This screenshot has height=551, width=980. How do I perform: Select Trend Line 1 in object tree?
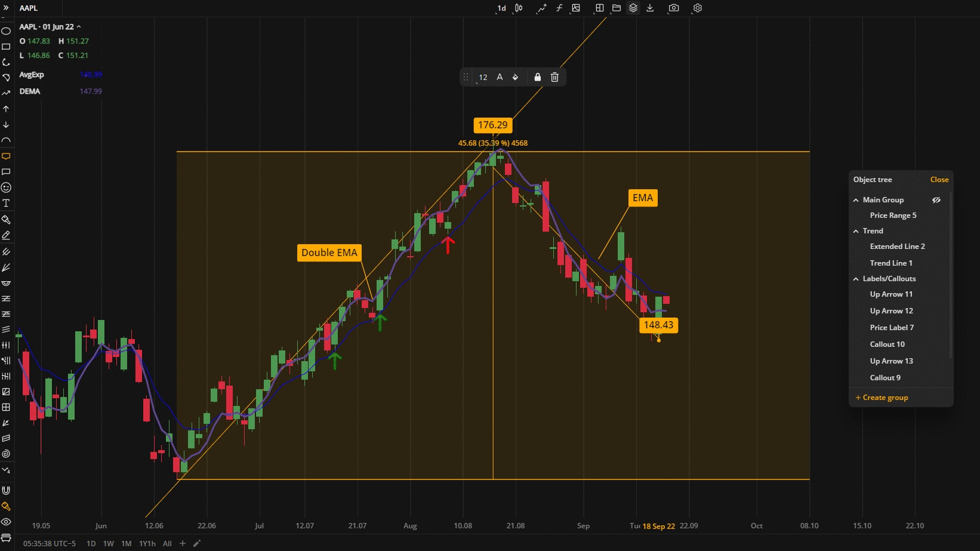coord(891,263)
